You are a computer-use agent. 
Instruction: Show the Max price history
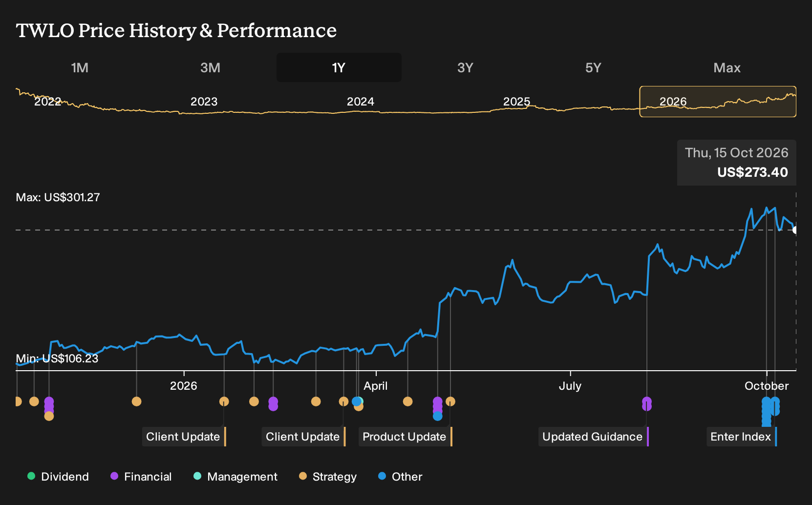pyautogui.click(x=727, y=67)
